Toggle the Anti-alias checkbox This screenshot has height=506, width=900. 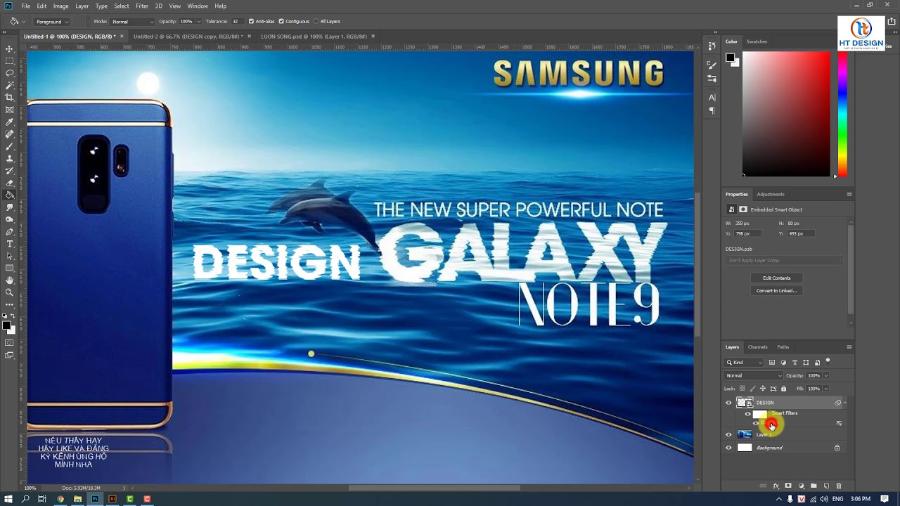pos(251,21)
